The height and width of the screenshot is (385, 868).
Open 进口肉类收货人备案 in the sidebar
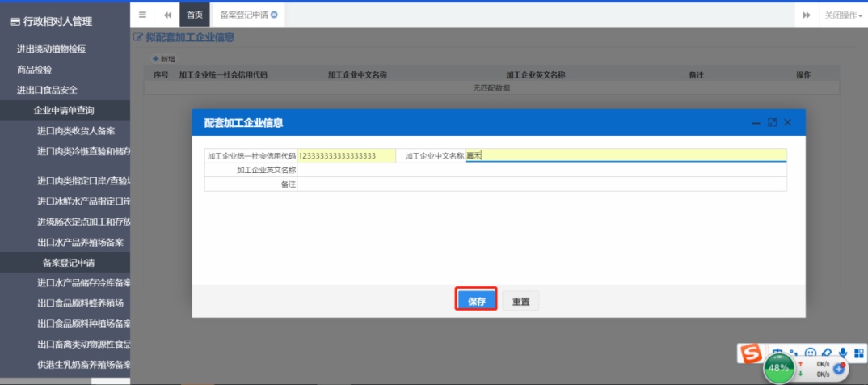[x=76, y=130]
